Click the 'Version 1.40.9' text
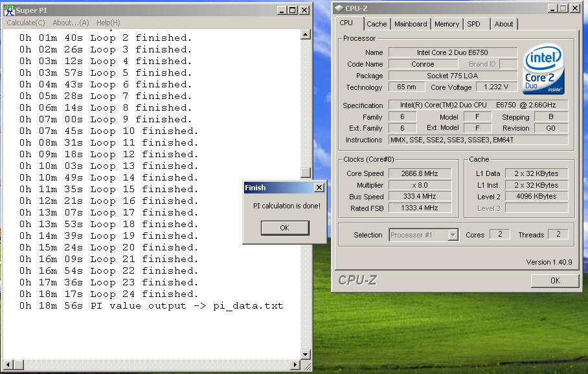Image resolution: width=588 pixels, height=374 pixels. (x=549, y=262)
